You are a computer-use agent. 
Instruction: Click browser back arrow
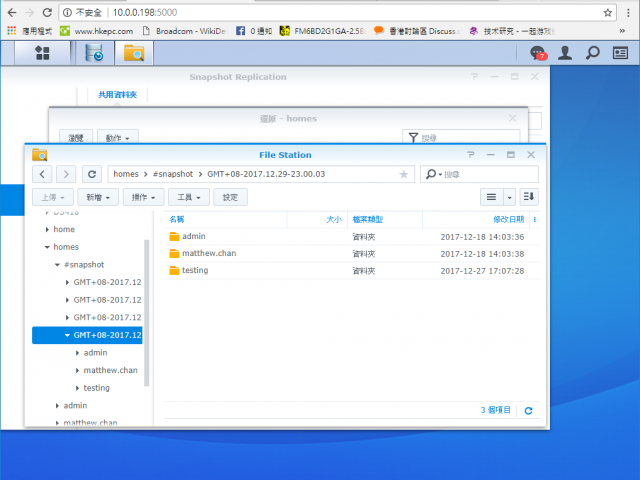12,13
